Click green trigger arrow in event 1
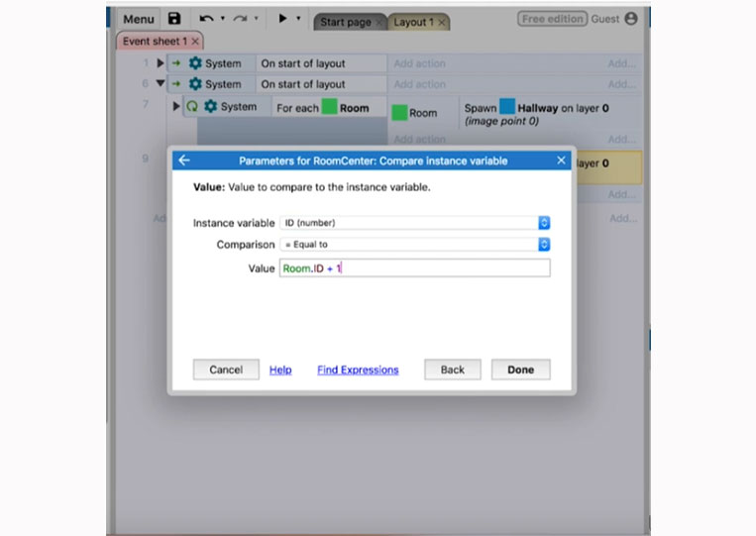Viewport: 756px width, 536px height. pyautogui.click(x=176, y=63)
